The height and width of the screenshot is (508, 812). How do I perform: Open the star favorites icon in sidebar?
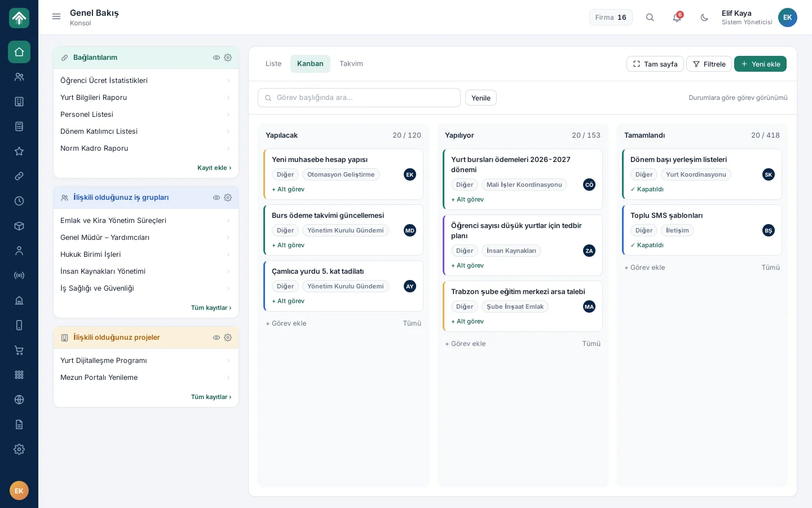click(19, 151)
